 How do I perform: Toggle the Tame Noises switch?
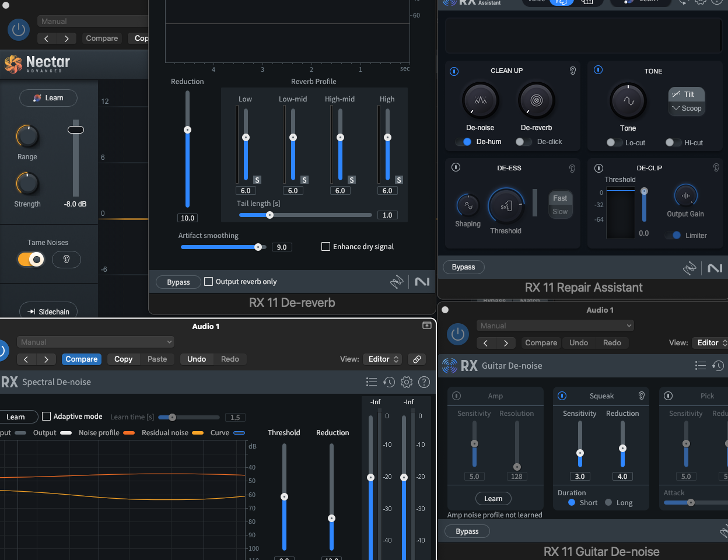click(31, 260)
